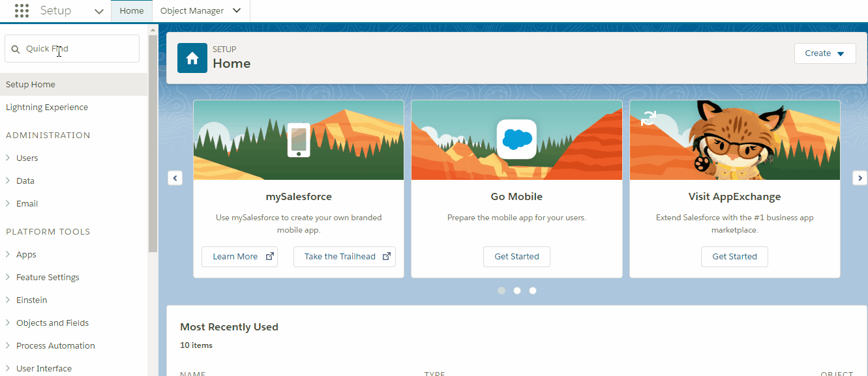868x376 pixels.
Task: Click the Go Mobile Salesforce cloud icon
Action: pyautogui.click(x=516, y=139)
